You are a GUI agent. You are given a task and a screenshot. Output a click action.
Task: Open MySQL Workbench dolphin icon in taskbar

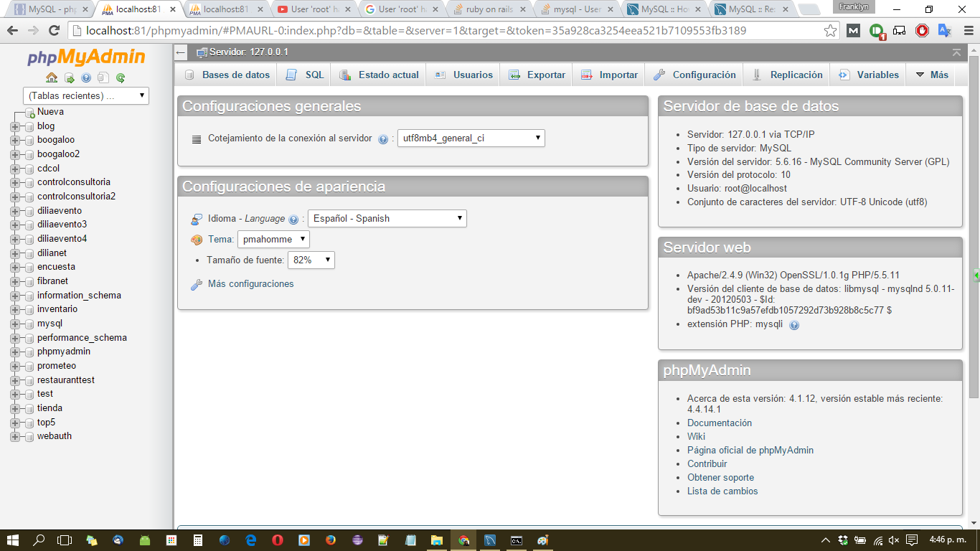point(490,540)
